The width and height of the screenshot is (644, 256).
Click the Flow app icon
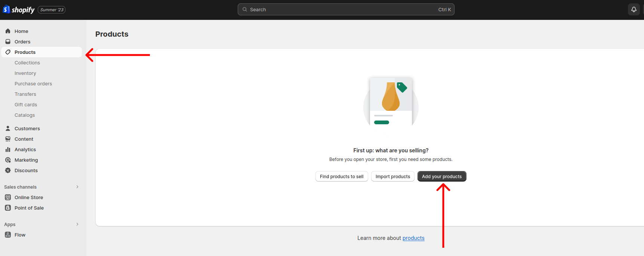8,235
